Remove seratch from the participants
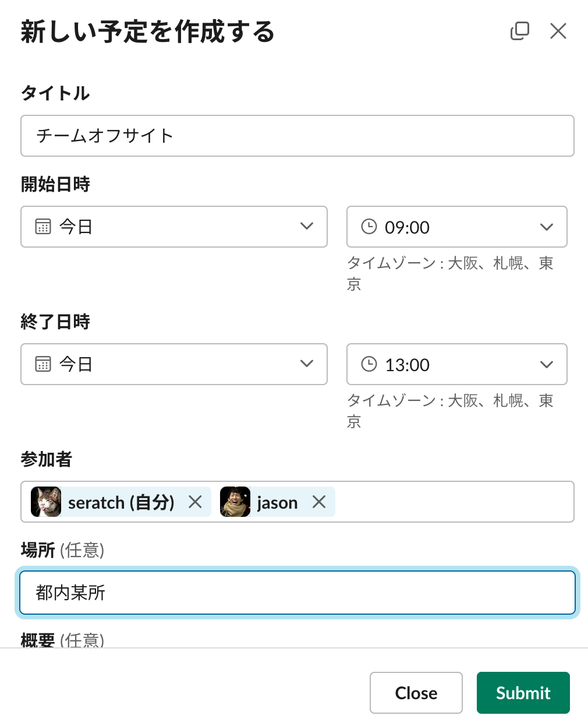The image size is (588, 726). coord(195,502)
